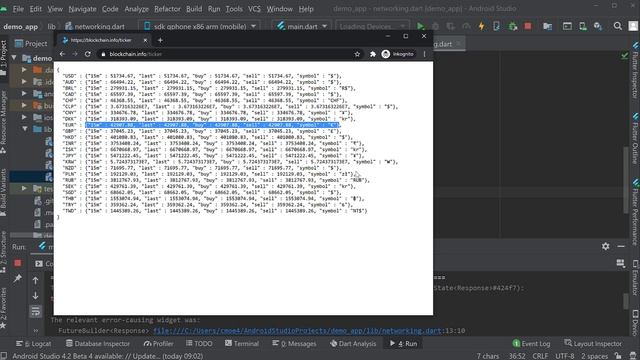Open the Layout Inspector
This screenshot has height=360, width=640.
coord(593,344)
